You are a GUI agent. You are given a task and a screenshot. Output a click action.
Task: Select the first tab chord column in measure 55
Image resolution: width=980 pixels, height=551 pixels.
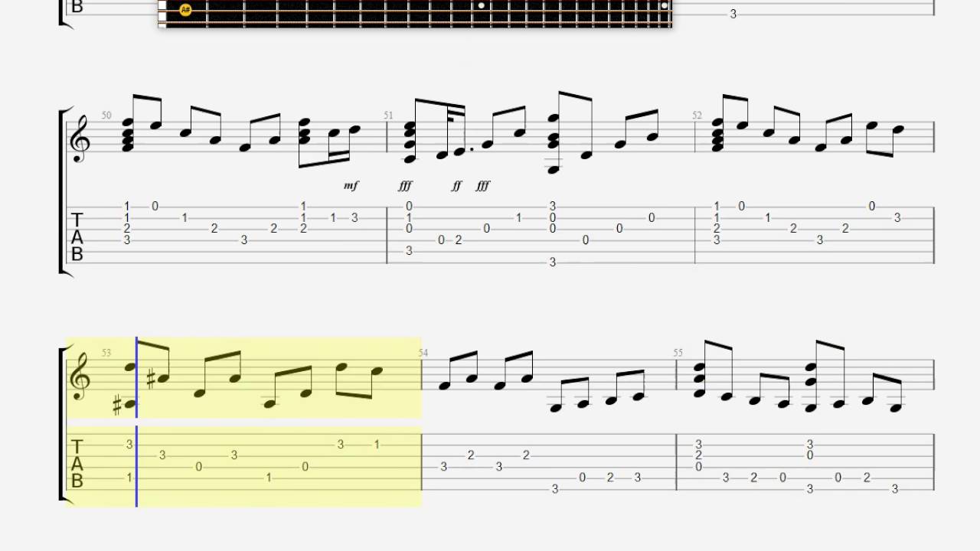pyautogui.click(x=699, y=455)
